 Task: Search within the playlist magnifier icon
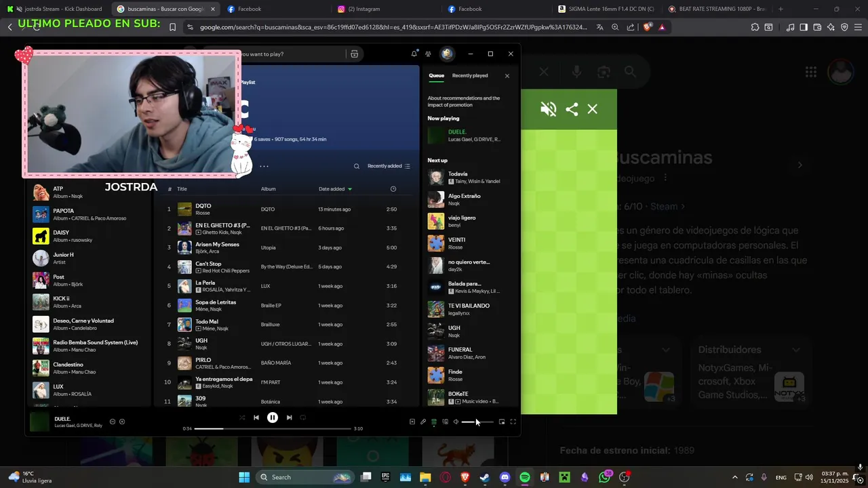(x=357, y=166)
